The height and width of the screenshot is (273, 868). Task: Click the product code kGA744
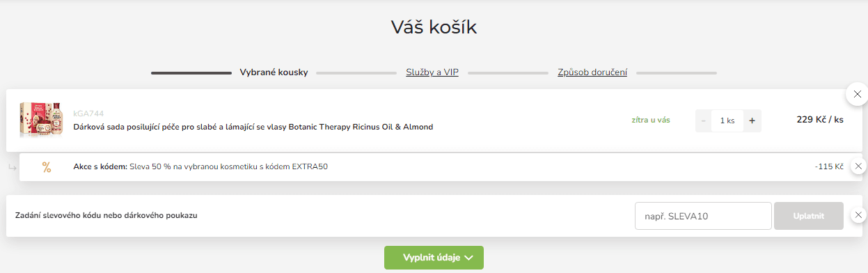88,114
